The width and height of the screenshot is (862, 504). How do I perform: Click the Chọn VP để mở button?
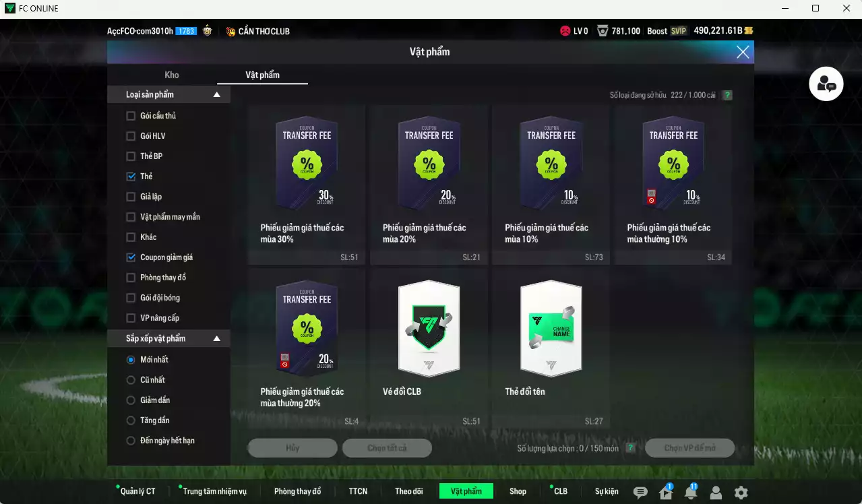689,448
